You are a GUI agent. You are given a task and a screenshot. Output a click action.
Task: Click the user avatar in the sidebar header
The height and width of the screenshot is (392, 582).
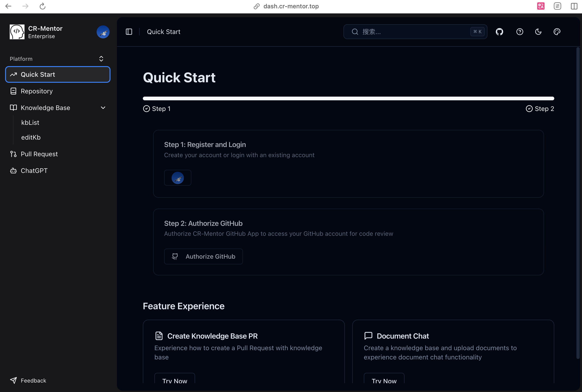tap(103, 32)
